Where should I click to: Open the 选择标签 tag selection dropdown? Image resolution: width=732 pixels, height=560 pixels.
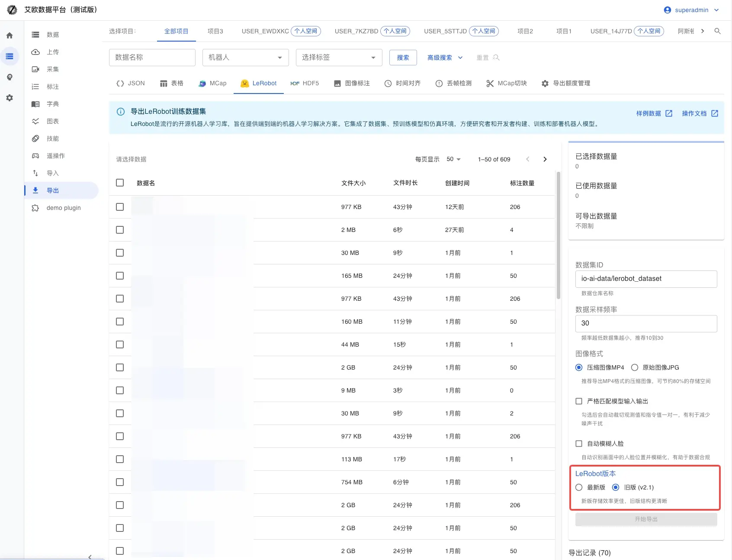339,57
